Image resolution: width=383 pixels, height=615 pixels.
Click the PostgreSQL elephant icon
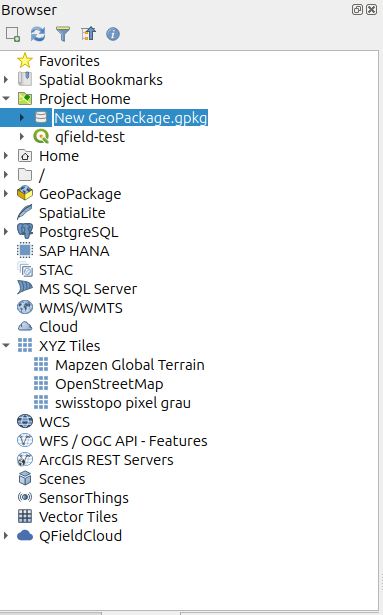tap(25, 231)
